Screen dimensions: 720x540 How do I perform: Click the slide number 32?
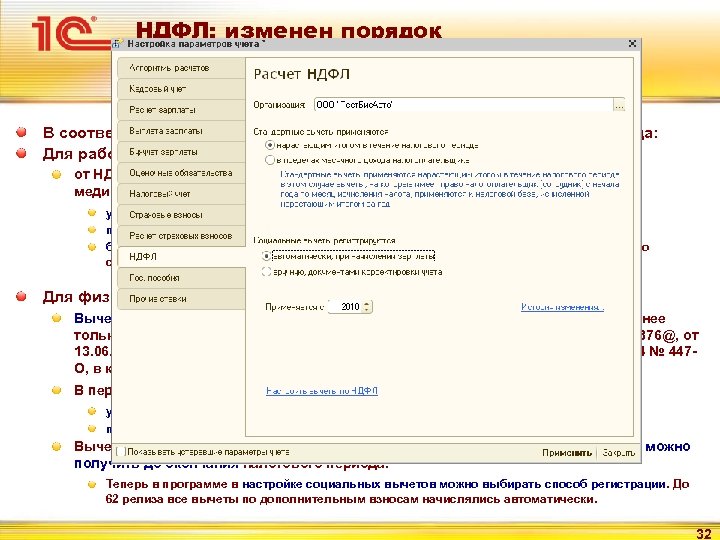coord(703,534)
